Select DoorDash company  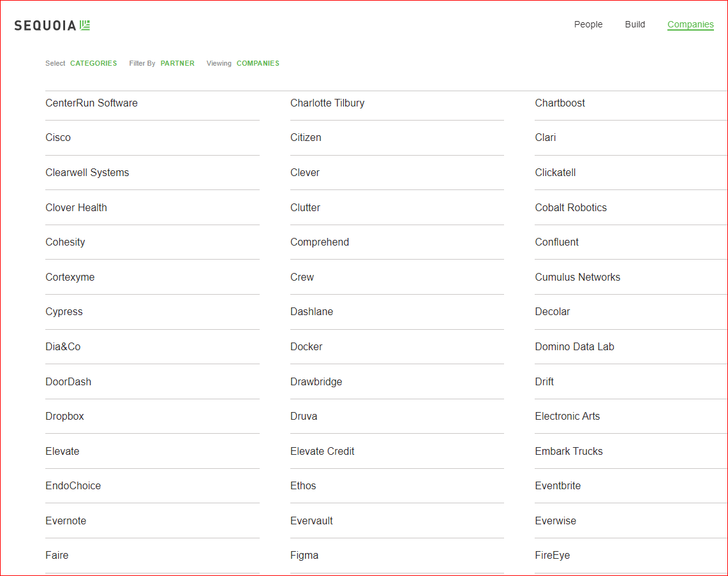(x=68, y=381)
